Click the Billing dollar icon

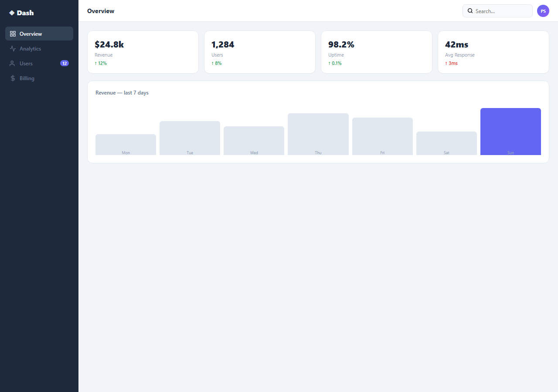coord(13,78)
